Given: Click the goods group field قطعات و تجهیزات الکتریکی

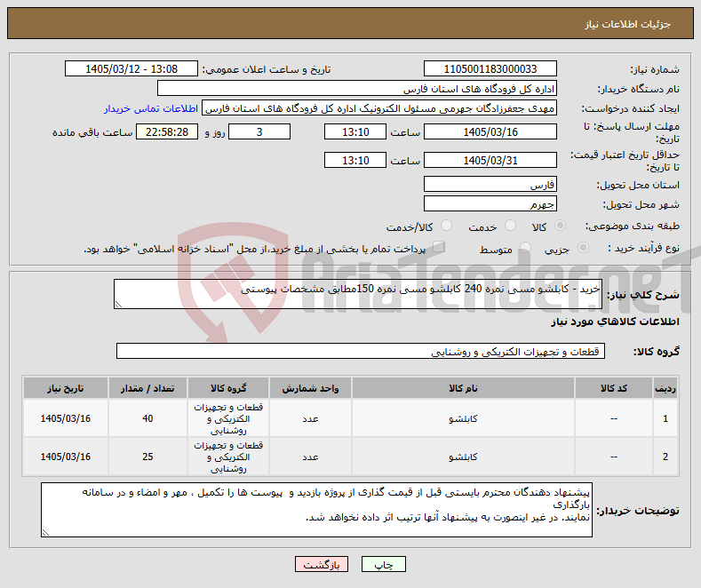Looking at the screenshot, I should 361,351.
